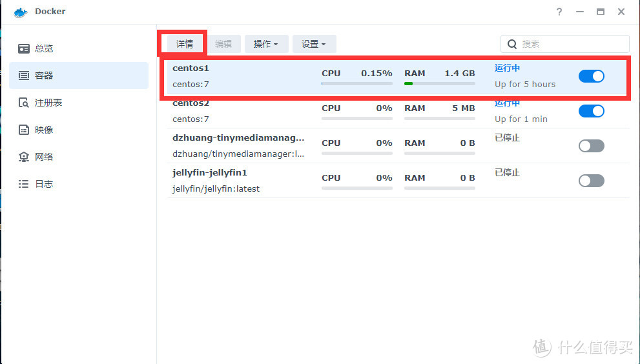Click 已停止 status of jellyfin-jellyfin1

pyautogui.click(x=508, y=172)
